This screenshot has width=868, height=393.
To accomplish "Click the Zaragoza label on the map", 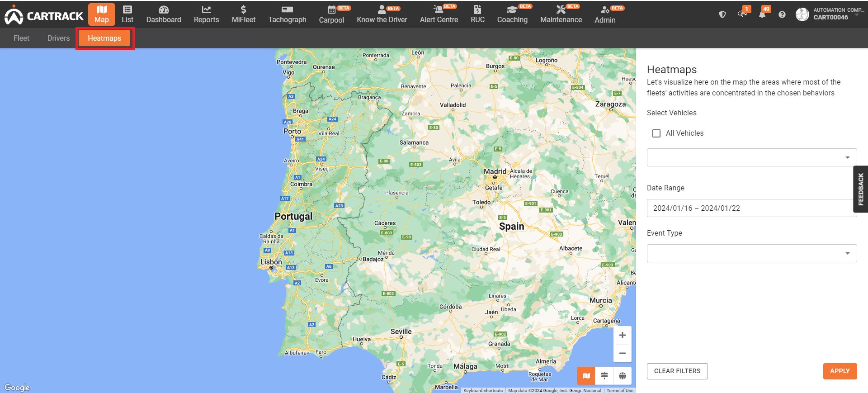I will coord(611,104).
